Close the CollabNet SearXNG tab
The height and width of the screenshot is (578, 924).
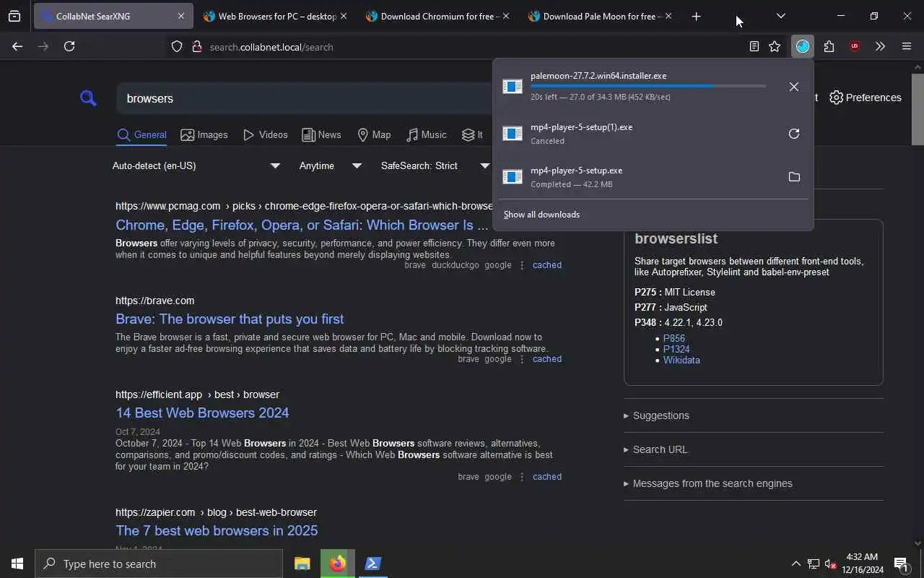click(180, 16)
